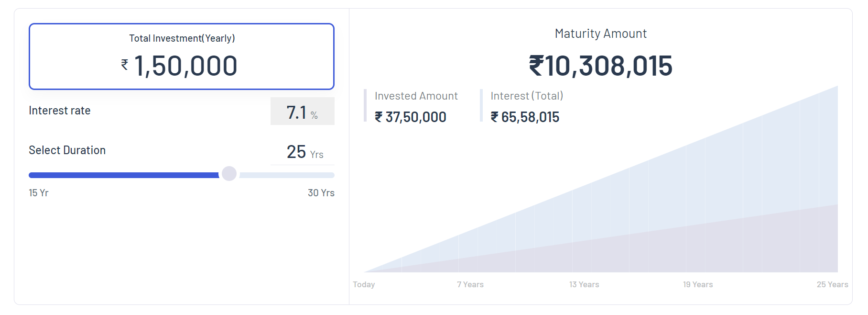This screenshot has width=868, height=315.
Task: Click the 19 Years chart axis marker
Action: pos(698,284)
